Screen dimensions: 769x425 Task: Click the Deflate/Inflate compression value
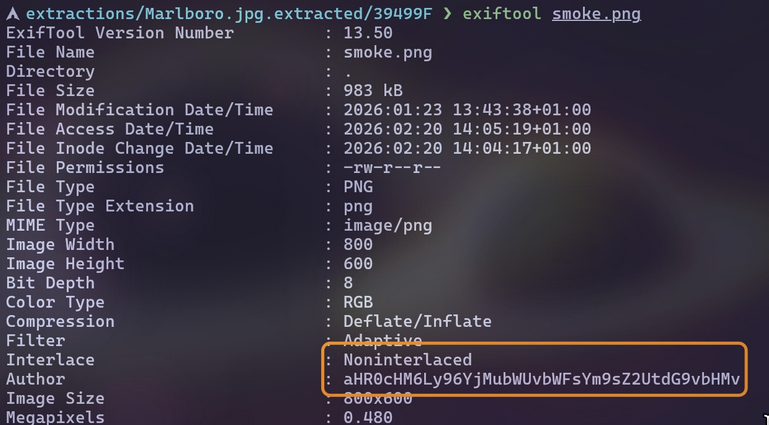(x=417, y=322)
